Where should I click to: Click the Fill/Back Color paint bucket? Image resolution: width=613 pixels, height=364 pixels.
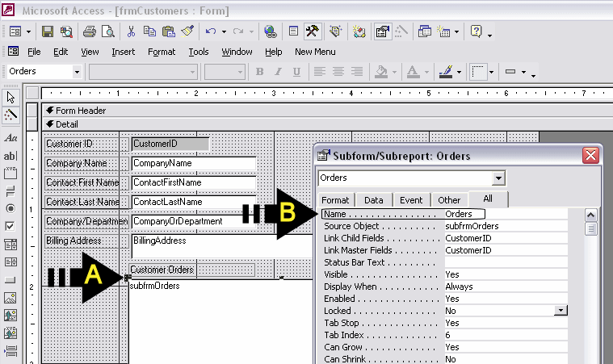click(383, 72)
